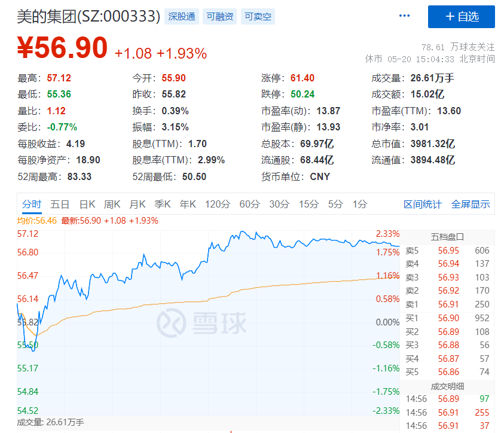Select the 卖2 order row at 56.92
The width and height of the screenshot is (504, 433).
click(447, 291)
